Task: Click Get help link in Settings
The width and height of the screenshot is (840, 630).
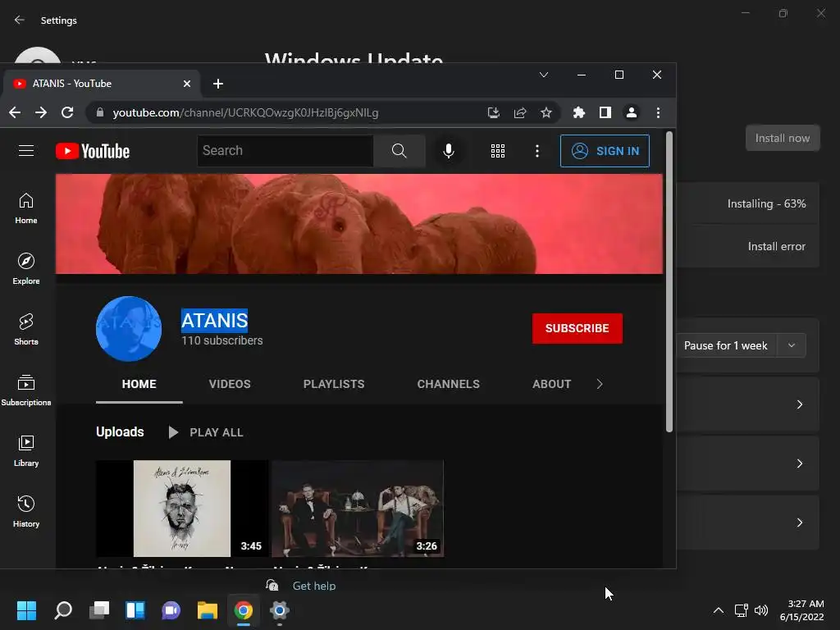Action: [x=314, y=586]
